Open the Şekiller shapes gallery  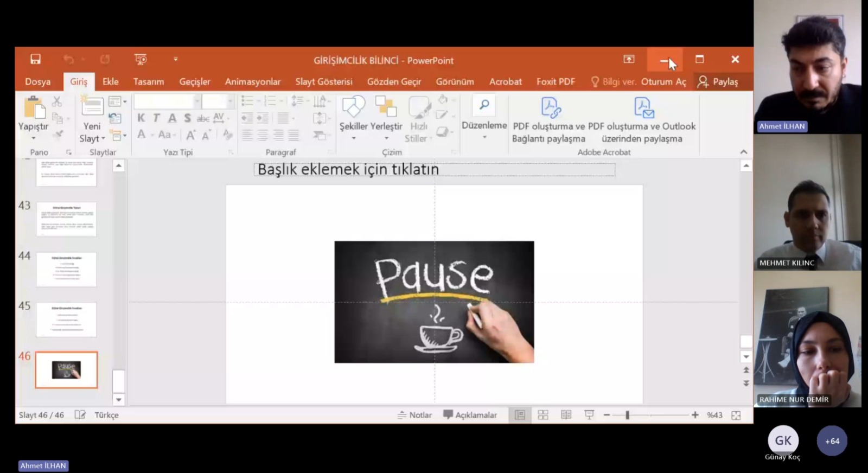[353, 107]
